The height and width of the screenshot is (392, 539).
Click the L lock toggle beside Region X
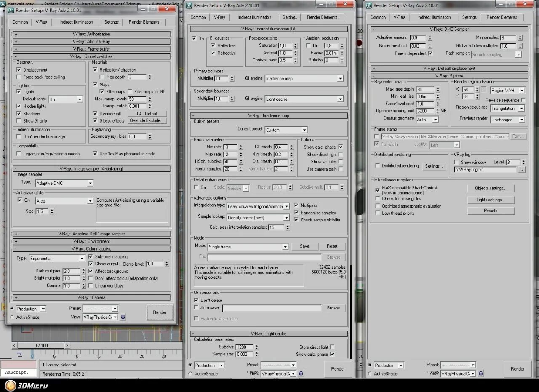483,90
